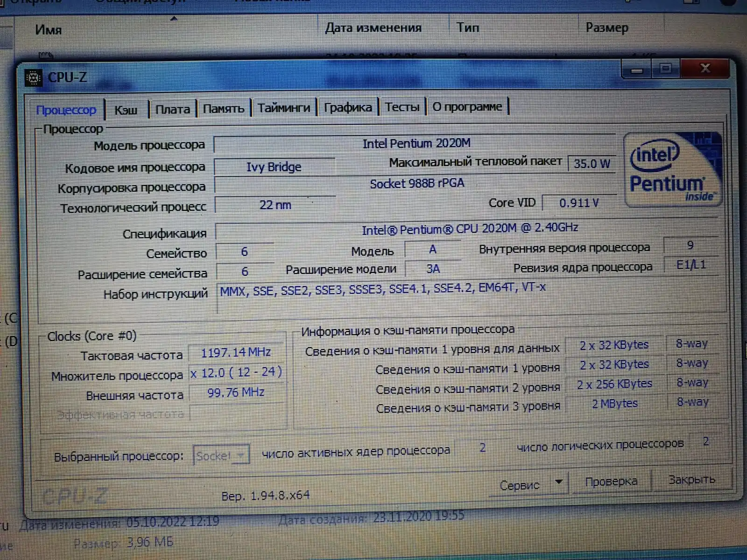Switch to the Память tab
The width and height of the screenshot is (747, 560).
[x=224, y=109]
